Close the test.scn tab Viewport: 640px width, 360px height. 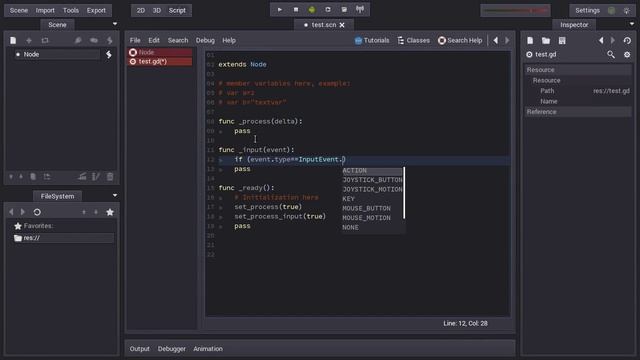point(342,25)
